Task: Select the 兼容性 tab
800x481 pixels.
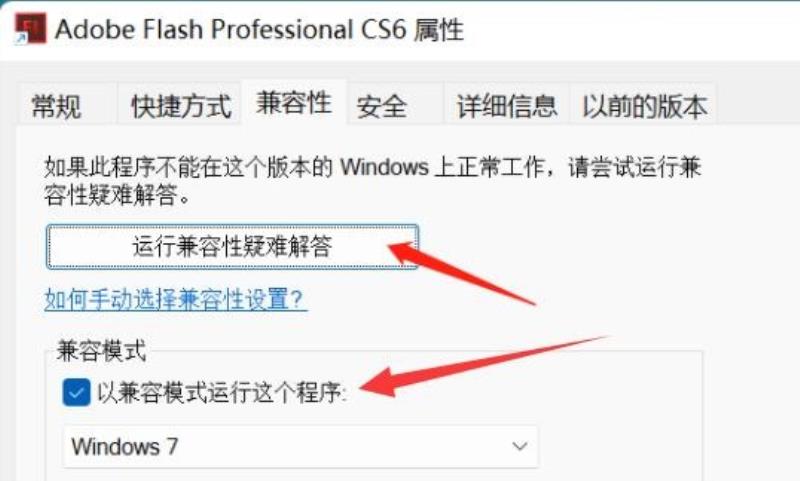Action: (x=294, y=103)
